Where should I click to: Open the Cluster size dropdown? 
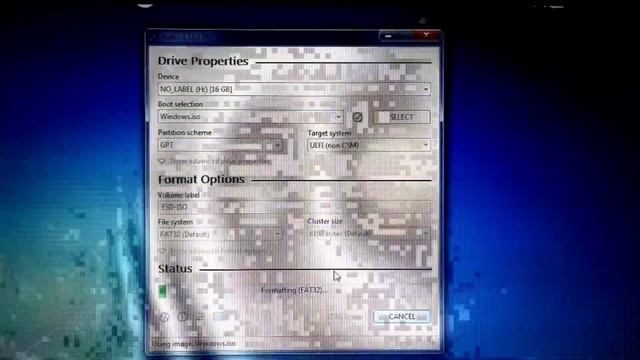coord(369,234)
